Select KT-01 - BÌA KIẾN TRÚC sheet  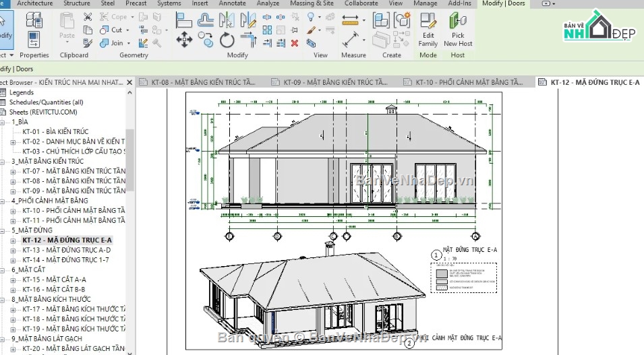(x=55, y=132)
